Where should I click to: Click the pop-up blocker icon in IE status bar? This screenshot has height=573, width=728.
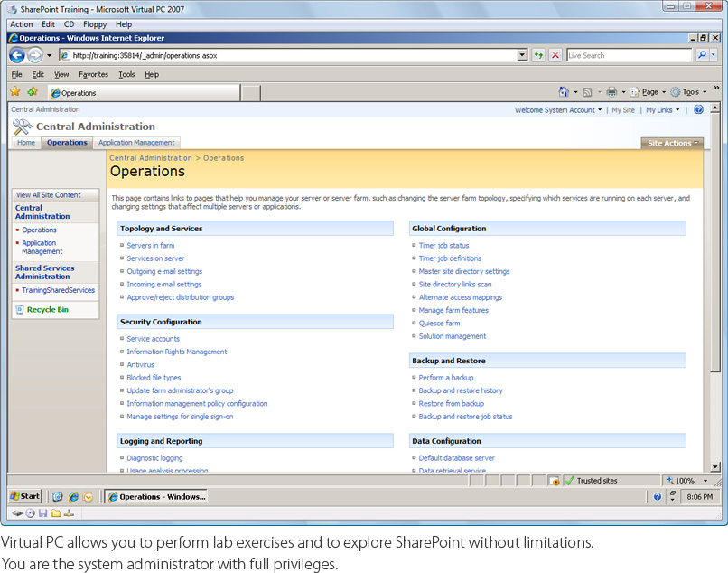pyautogui.click(x=554, y=481)
